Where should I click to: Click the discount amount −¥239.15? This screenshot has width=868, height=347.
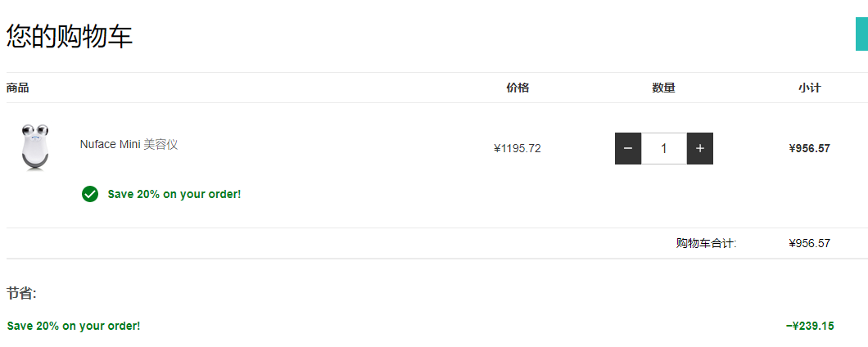click(x=810, y=326)
